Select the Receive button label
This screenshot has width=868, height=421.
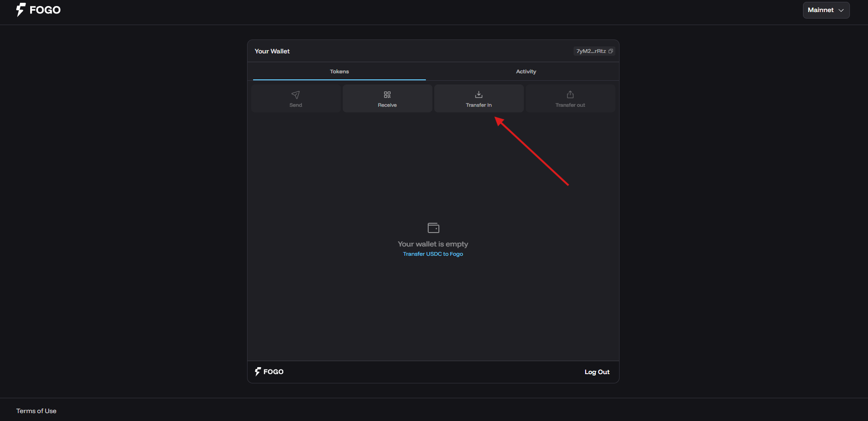[387, 105]
